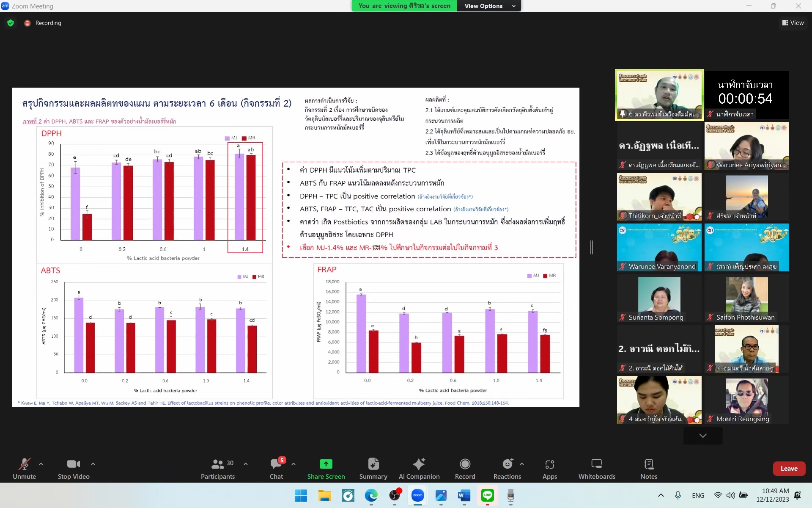Unmute the microphone
Image resolution: width=812 pixels, height=508 pixels.
24,464
